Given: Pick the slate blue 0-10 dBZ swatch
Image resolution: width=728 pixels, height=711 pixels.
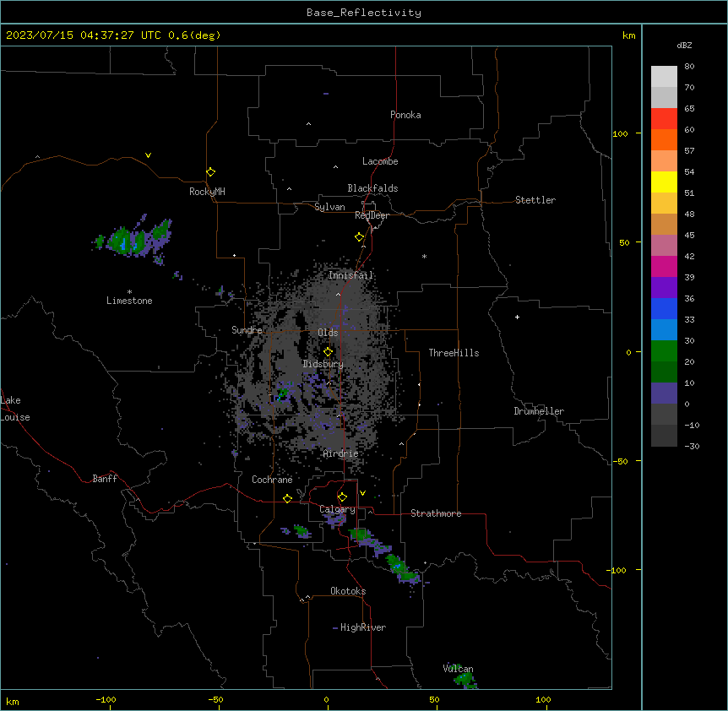Looking at the screenshot, I should pyautogui.click(x=664, y=393).
